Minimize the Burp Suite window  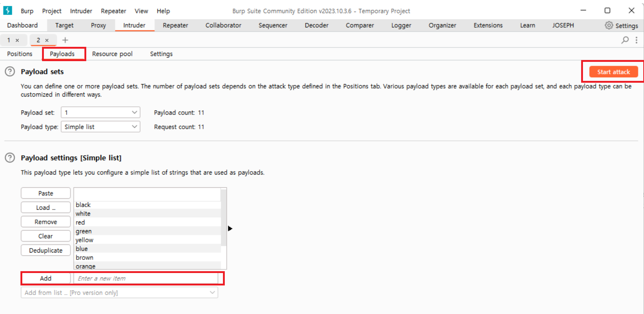click(583, 11)
